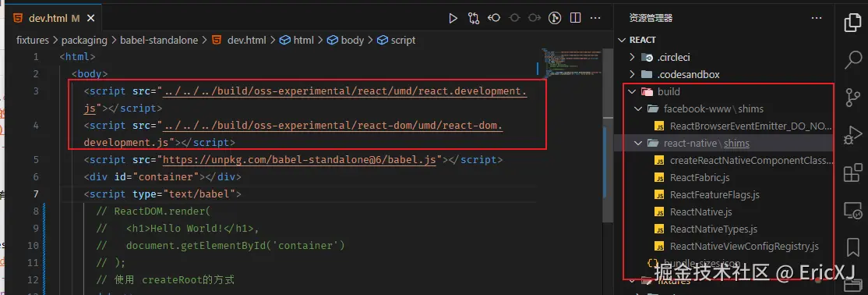This screenshot has height=295, width=868.
Task: Click the 资源管理器 panel title
Action: tap(651, 18)
